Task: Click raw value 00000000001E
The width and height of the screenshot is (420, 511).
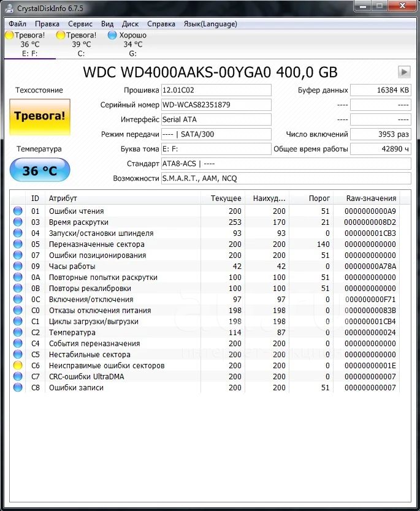Action: tap(370, 366)
